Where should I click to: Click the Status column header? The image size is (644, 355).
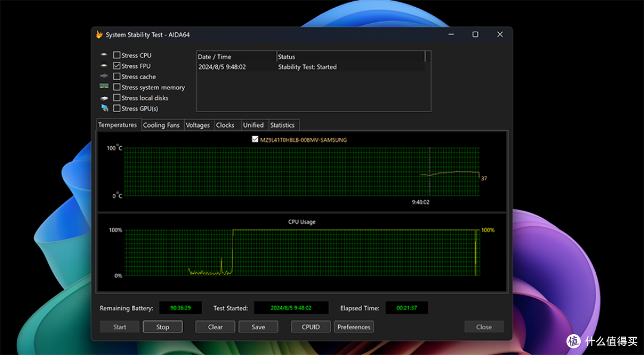[351, 57]
